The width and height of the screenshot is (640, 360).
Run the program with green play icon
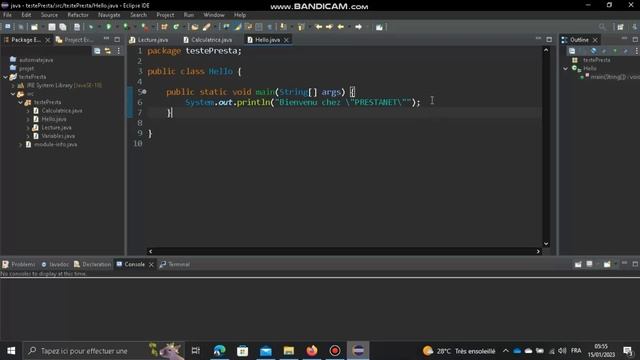tap(109, 27)
